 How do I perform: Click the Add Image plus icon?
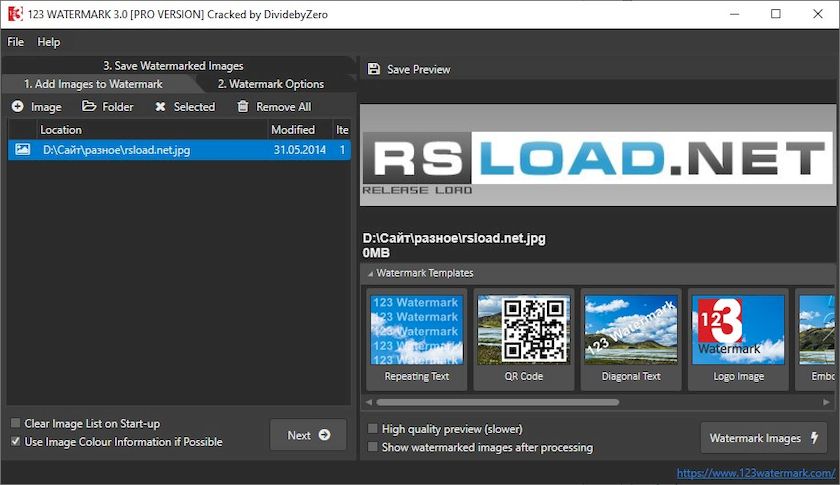(18, 107)
